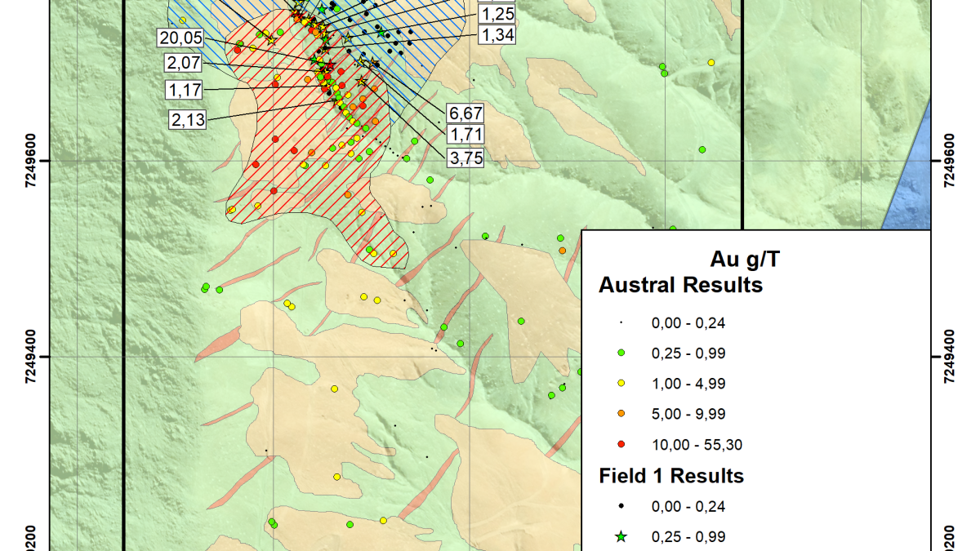Click the green circle symbol for 0,25 - 0,99
Viewport: 980px width, 551px height.
click(x=621, y=353)
